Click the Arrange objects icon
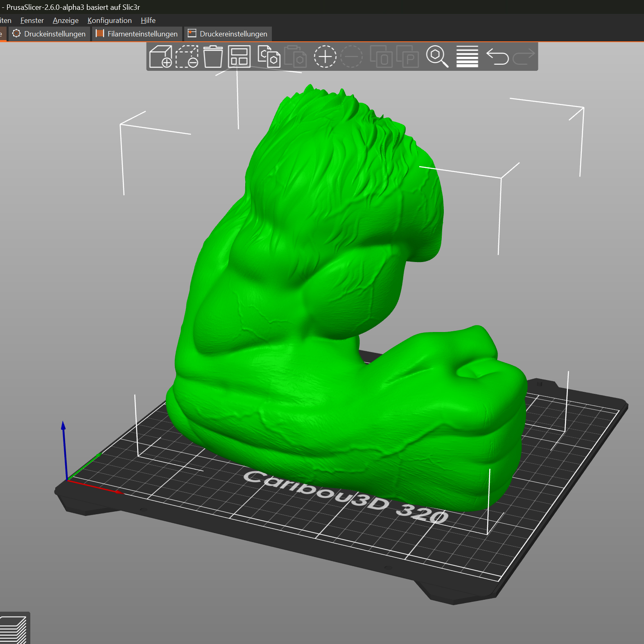Screen dimensions: 644x644 239,56
